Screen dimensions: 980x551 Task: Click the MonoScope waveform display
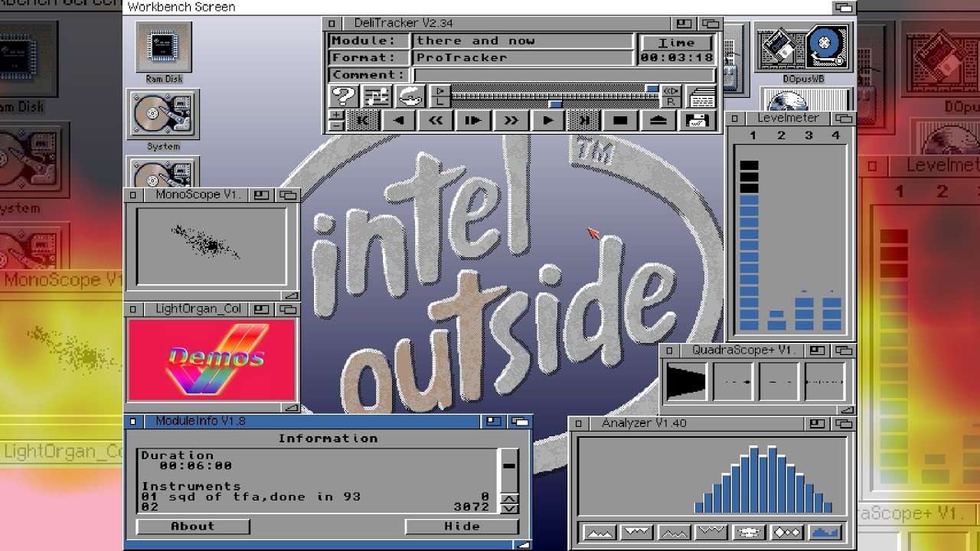(x=211, y=246)
